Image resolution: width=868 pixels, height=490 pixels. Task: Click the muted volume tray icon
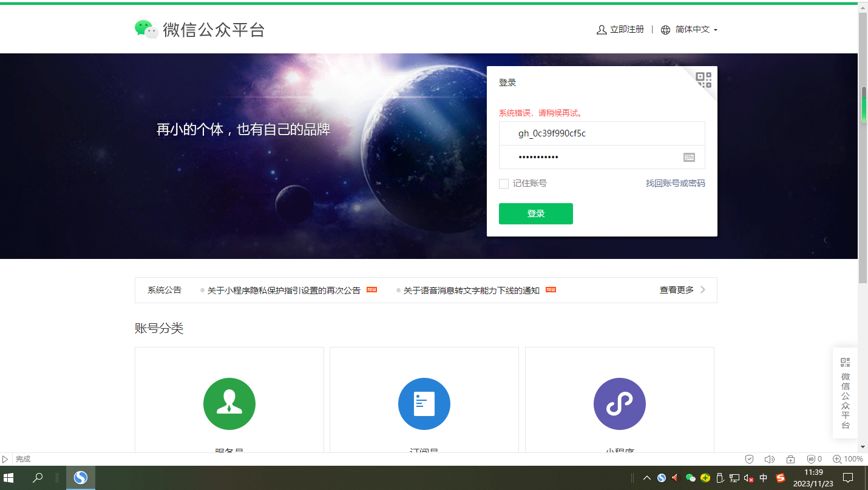(749, 478)
